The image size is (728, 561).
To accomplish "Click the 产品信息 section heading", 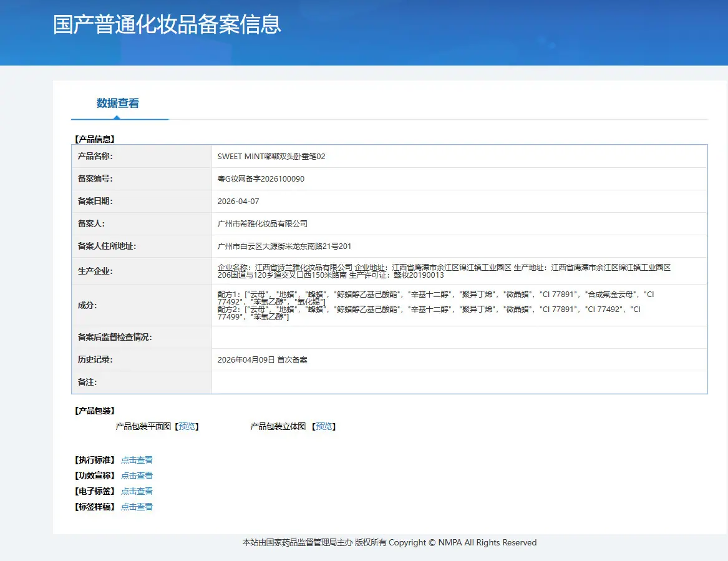I will [95, 139].
